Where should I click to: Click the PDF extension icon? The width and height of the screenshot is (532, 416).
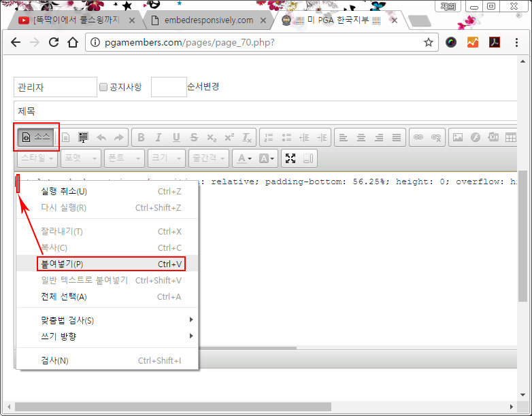coord(495,42)
